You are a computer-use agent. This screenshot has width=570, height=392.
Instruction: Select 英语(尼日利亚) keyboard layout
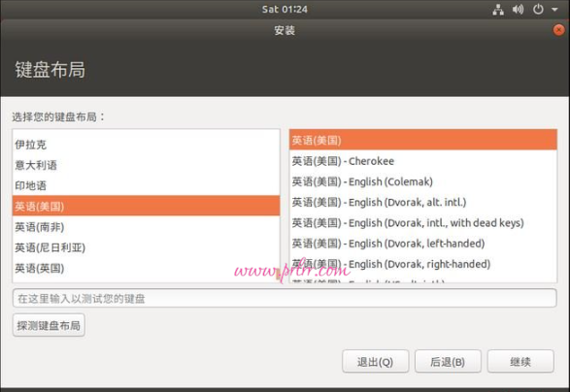click(x=146, y=247)
